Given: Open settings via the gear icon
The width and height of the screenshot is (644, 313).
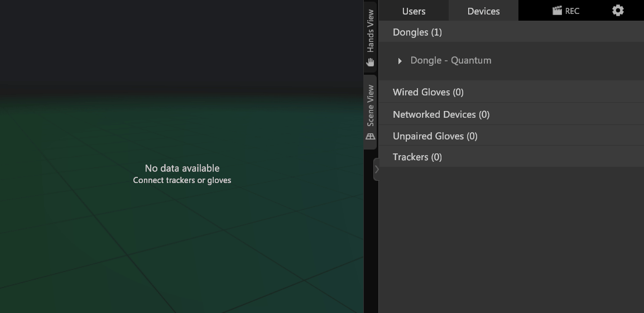Looking at the screenshot, I should point(618,11).
